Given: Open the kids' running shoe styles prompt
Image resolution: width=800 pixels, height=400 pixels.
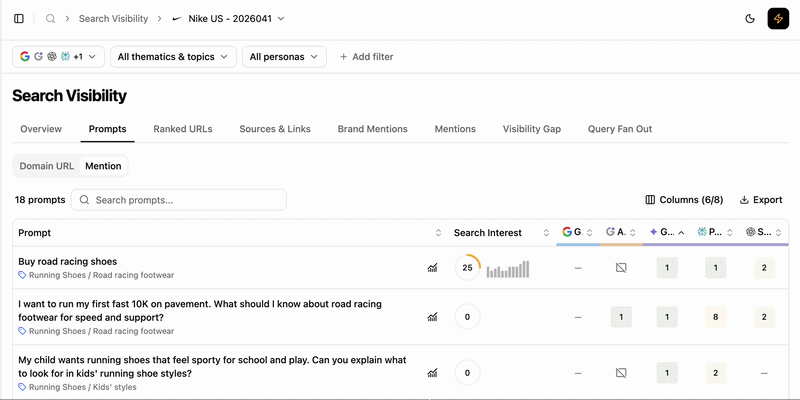Looking at the screenshot, I should click(x=212, y=366).
